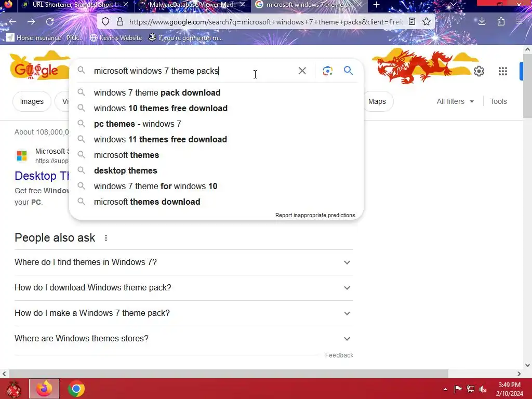This screenshot has width=532, height=399.
Task: Click the horizontal scrollbar thumb
Action: (x=229, y=374)
